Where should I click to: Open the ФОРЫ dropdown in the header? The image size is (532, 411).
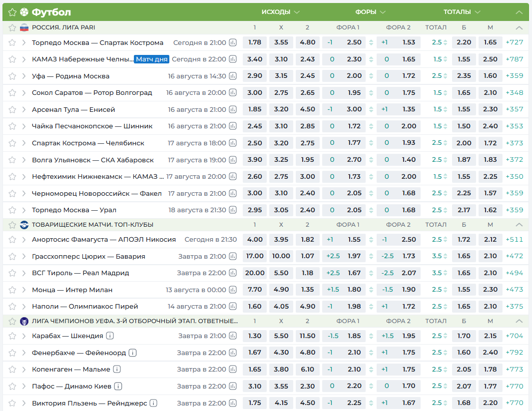pos(370,12)
